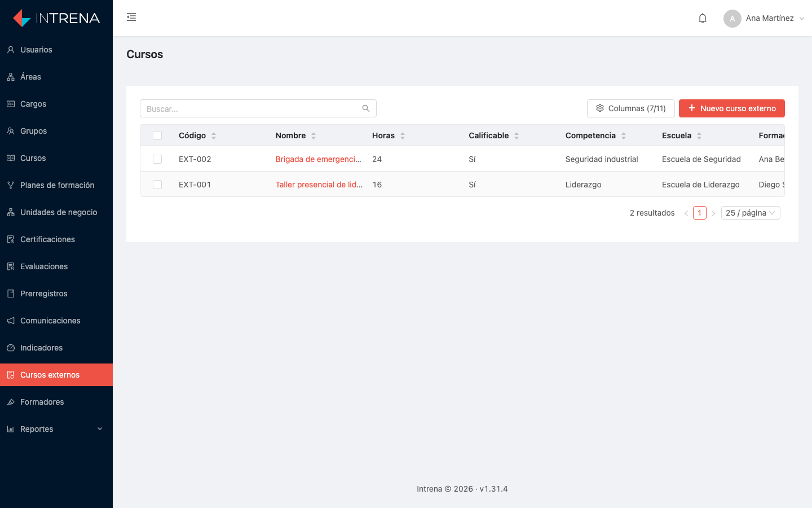This screenshot has height=508, width=812.
Task: Sort by the Código column arrows
Action: point(214,135)
